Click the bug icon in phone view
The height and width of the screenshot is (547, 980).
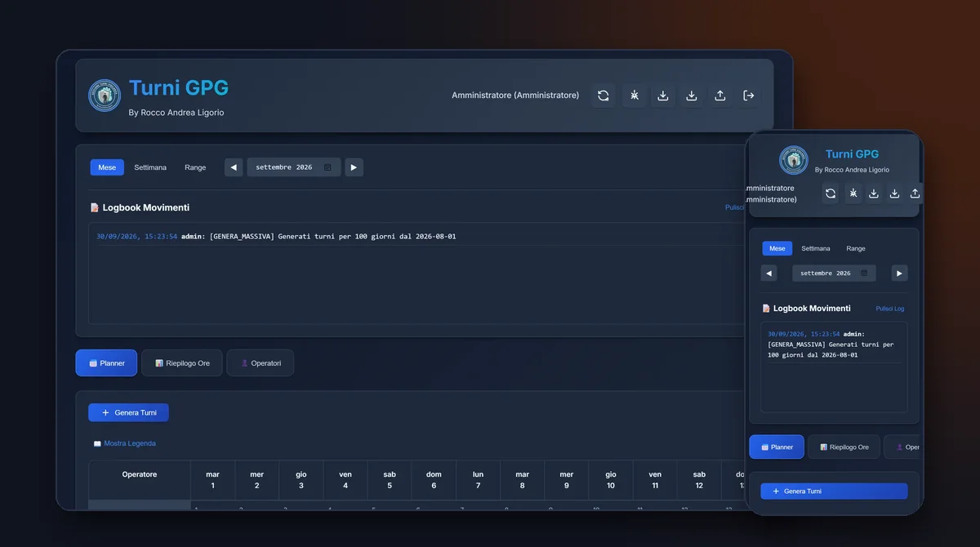[x=853, y=193]
